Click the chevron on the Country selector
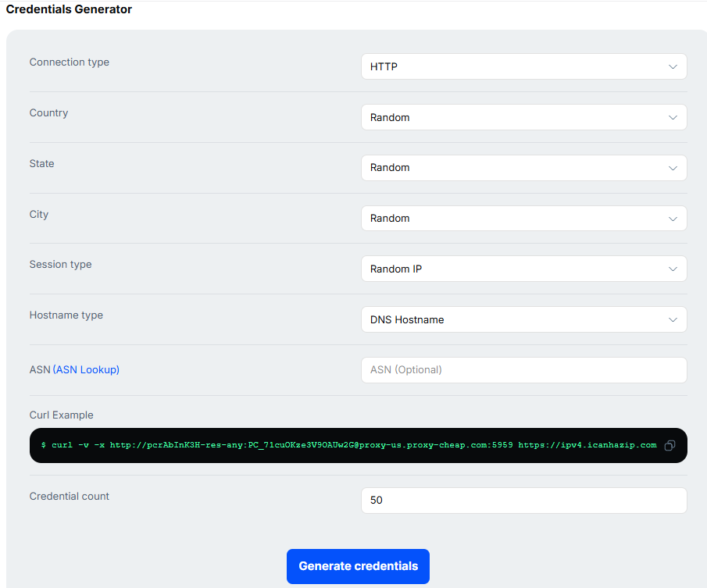The width and height of the screenshot is (707, 588). click(673, 117)
